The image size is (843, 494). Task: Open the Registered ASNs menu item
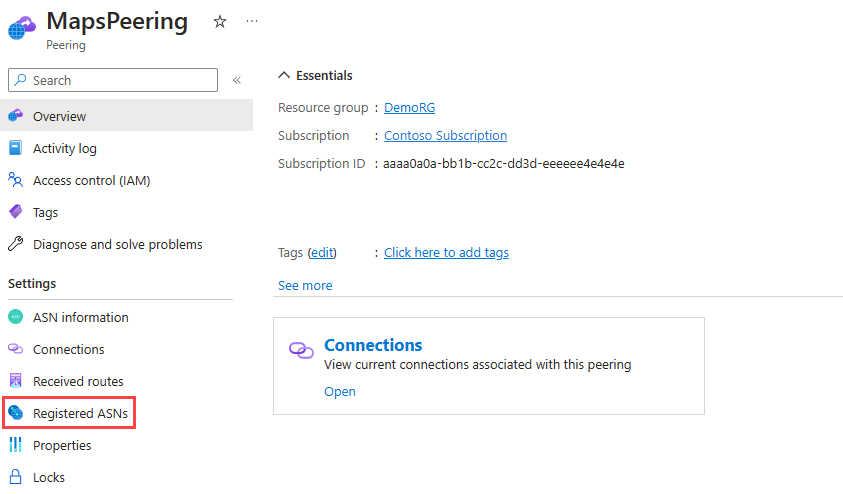coord(69,413)
